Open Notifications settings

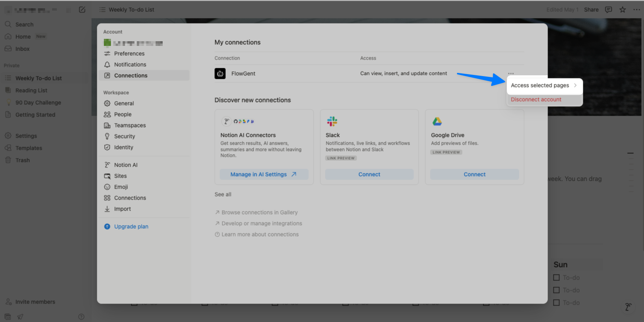[130, 64]
